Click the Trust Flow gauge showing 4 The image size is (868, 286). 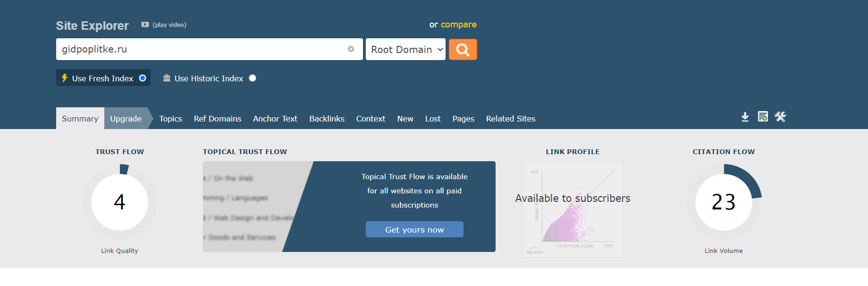pos(119,202)
